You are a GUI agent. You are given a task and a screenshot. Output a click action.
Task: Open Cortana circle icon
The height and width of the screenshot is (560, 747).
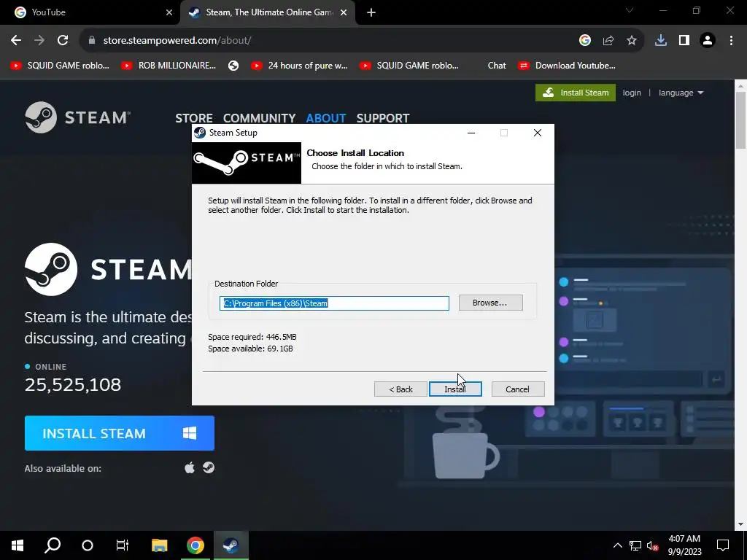pos(88,545)
